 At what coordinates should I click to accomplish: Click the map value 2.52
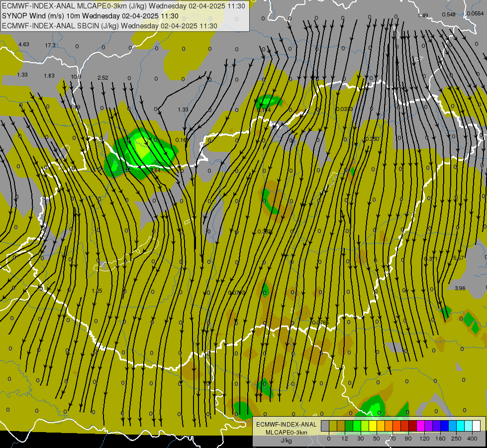coord(103,78)
